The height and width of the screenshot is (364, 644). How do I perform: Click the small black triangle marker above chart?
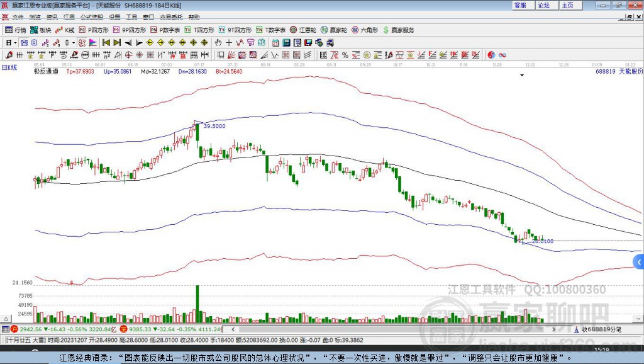(x=522, y=76)
